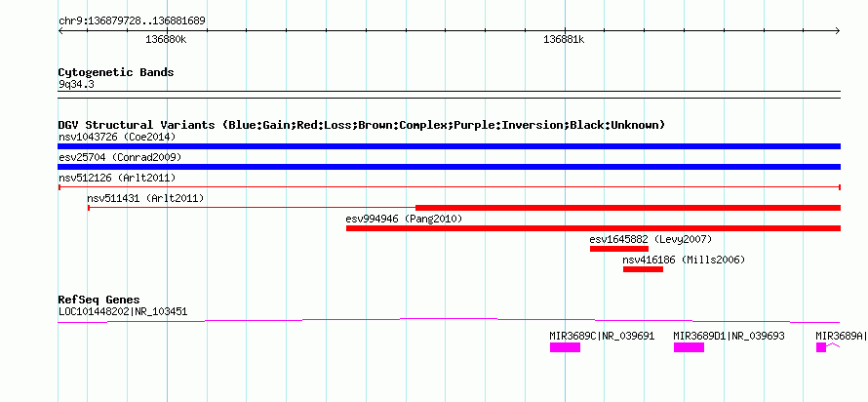Click the 136881k ruler position label
This screenshot has height=402, width=868.
pyautogui.click(x=564, y=40)
